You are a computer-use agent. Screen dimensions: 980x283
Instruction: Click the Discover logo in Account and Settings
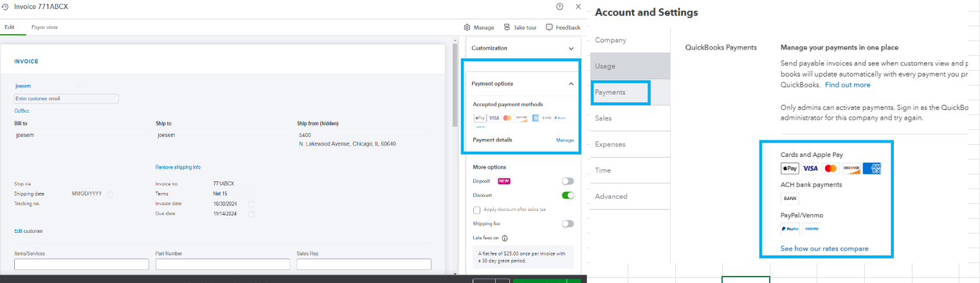tap(851, 169)
